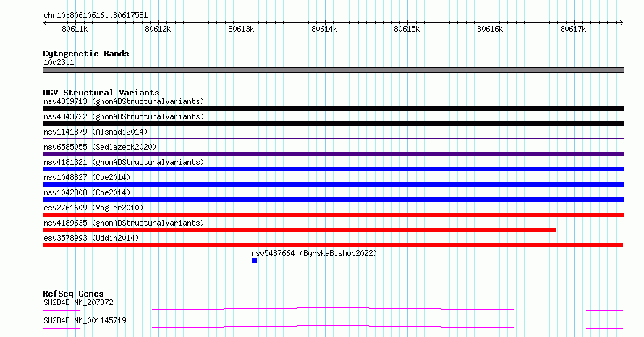Open the esv2761609 (Vogler2010) label

(x=93, y=208)
